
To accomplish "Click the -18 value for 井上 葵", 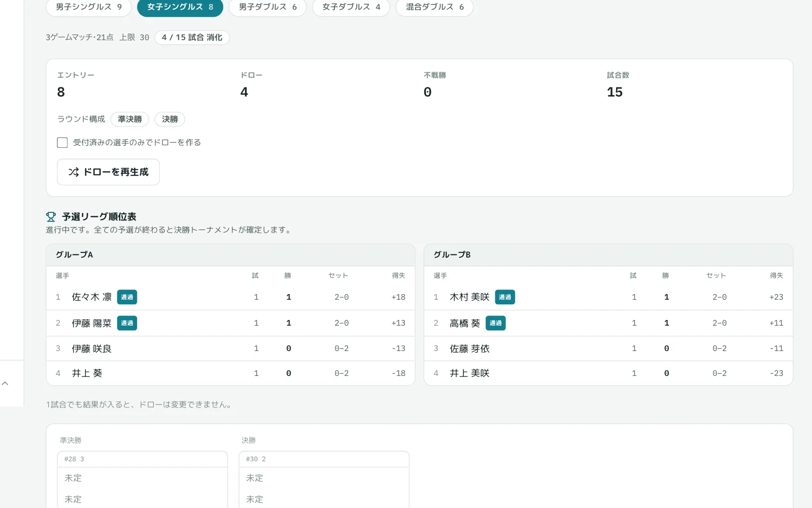I will click(x=398, y=373).
